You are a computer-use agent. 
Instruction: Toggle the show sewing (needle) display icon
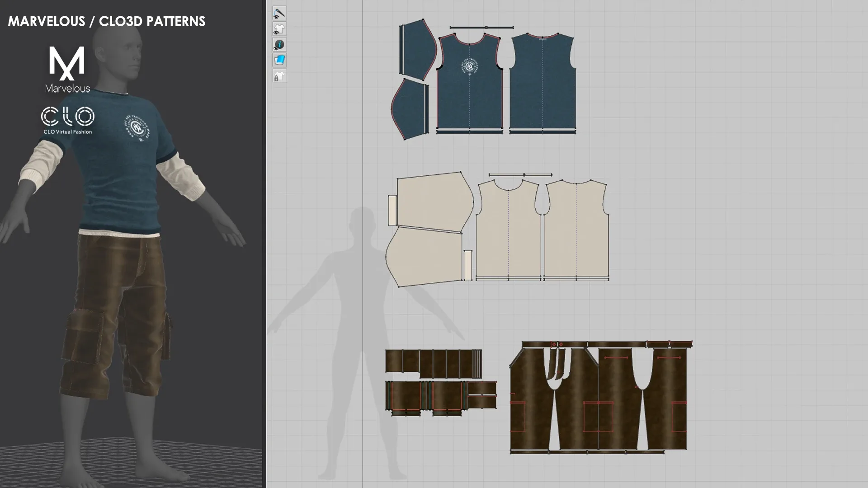click(279, 13)
